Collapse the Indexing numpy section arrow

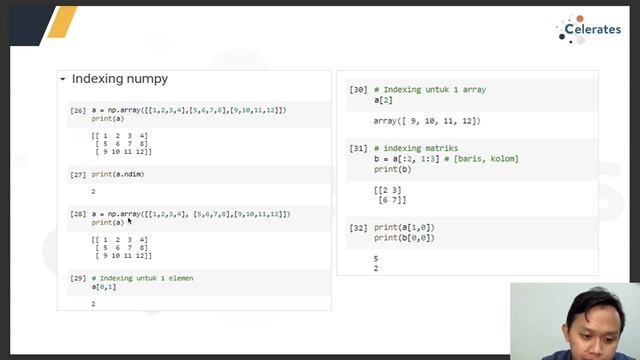pyautogui.click(x=63, y=79)
